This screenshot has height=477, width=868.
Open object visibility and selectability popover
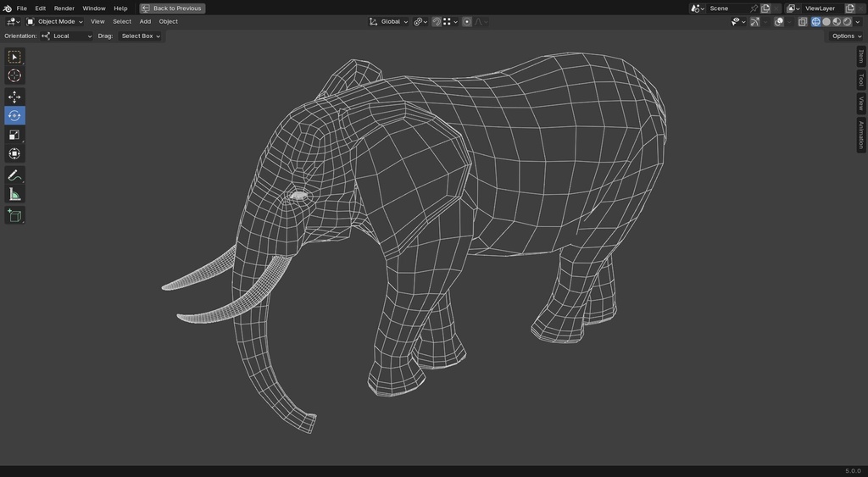(x=738, y=21)
